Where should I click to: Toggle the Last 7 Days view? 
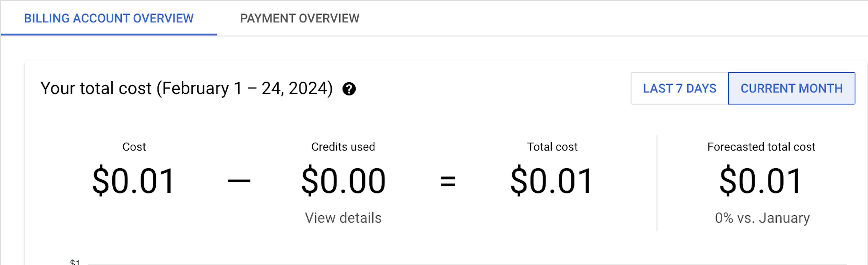pyautogui.click(x=679, y=88)
